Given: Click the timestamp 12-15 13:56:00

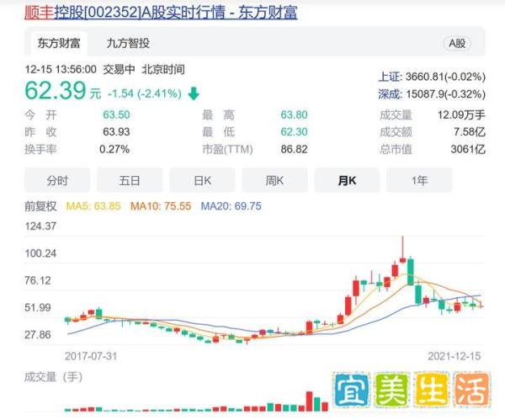Looking at the screenshot, I should pos(61,69).
